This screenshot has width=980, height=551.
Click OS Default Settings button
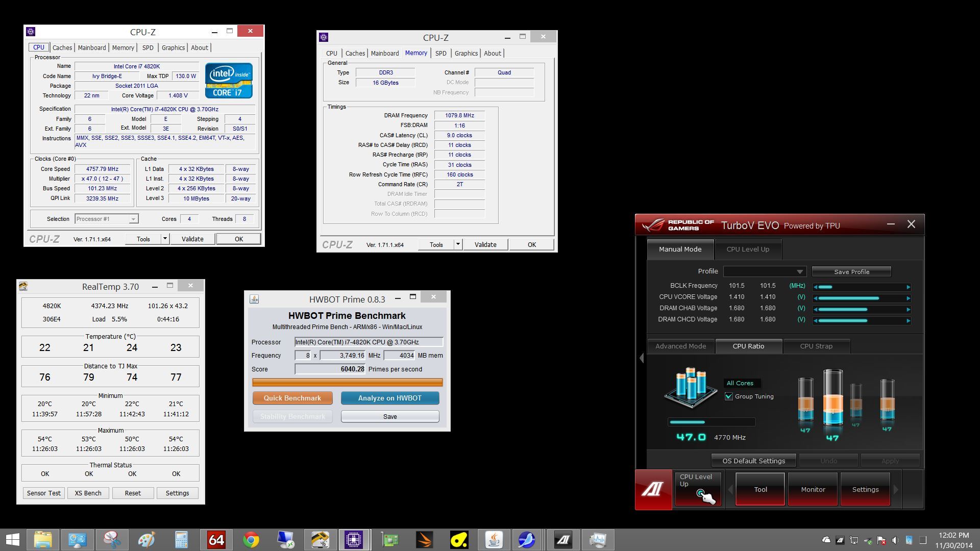click(x=754, y=461)
